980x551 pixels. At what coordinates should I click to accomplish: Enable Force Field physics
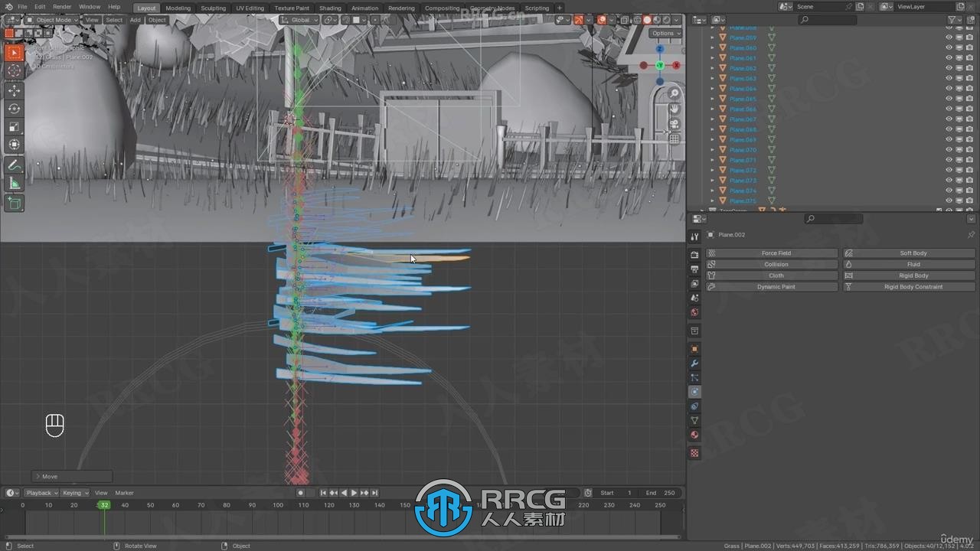click(x=772, y=253)
